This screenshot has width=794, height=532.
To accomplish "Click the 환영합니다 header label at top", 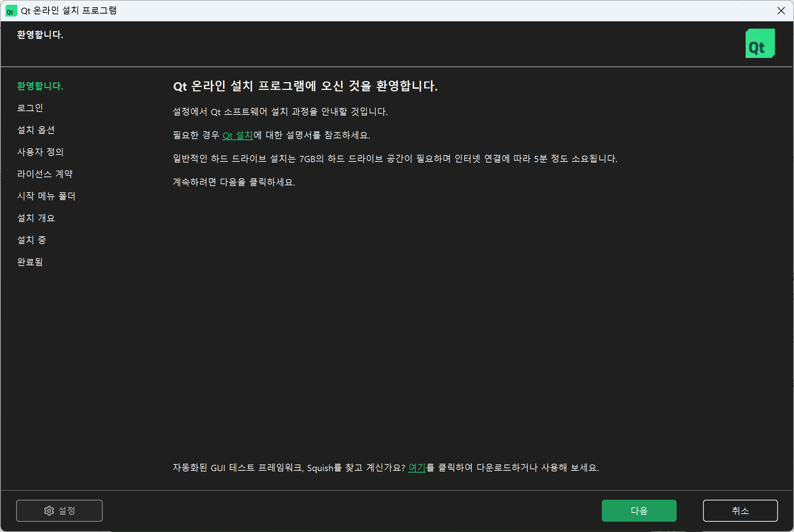I will click(40, 35).
